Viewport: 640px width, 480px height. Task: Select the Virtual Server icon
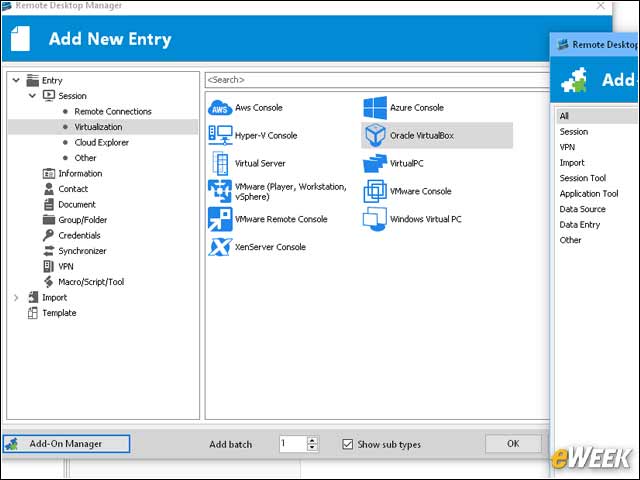[220, 163]
